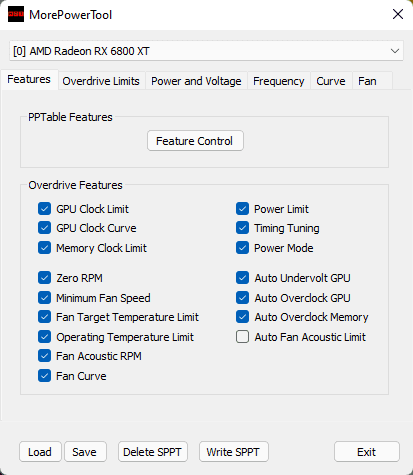
Task: Show the Fan tab
Action: point(367,81)
